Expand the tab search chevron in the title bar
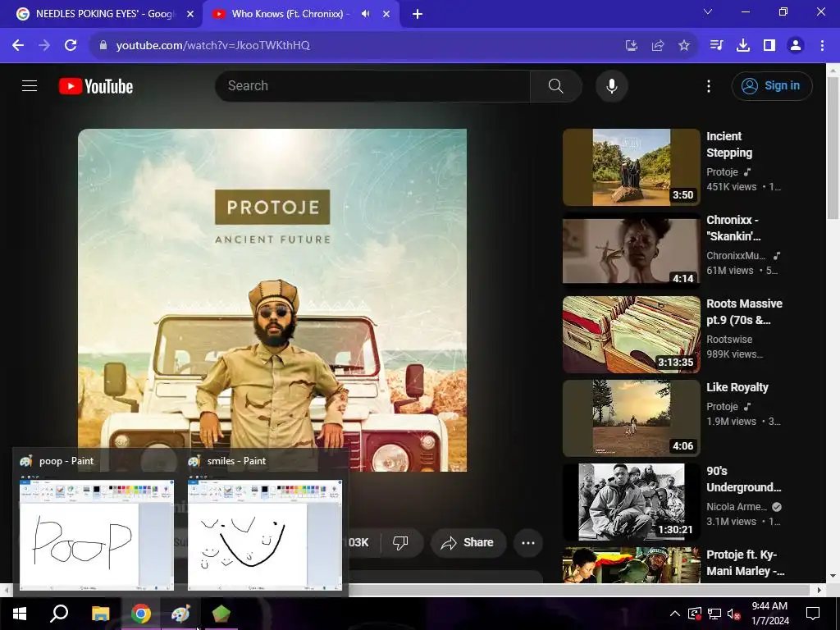Screen dimensions: 840x630 click(x=708, y=11)
